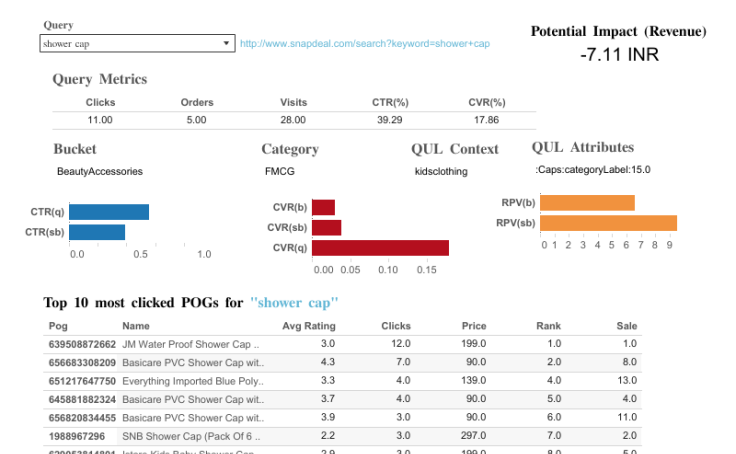Click the Rank column header
Viewport: 736px width, 454px height.
click(x=549, y=326)
